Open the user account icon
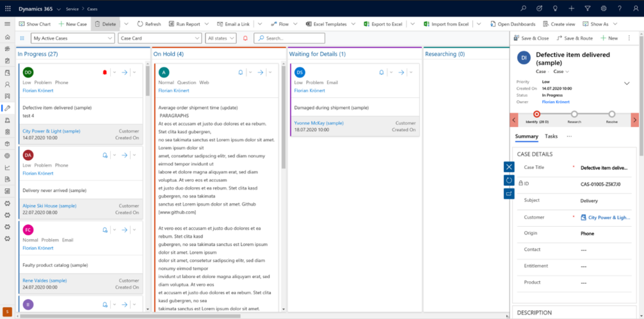Viewport: 644px width, 319px height. click(x=636, y=8)
